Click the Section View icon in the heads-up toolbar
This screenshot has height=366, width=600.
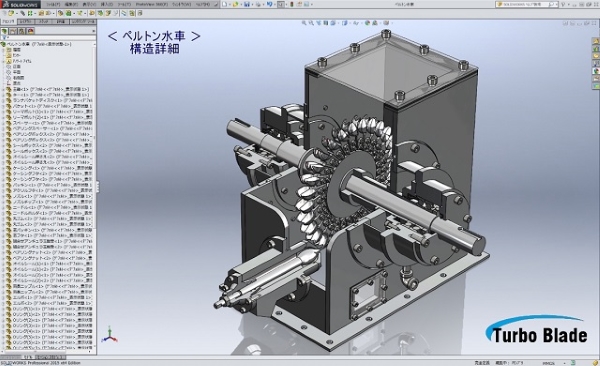pyautogui.click(x=326, y=23)
